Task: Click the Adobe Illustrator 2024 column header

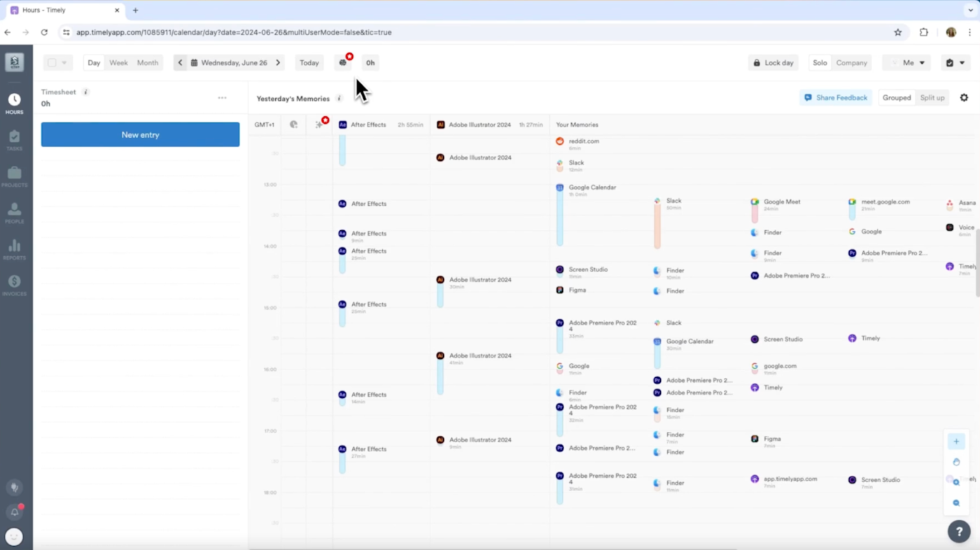Action: click(489, 125)
